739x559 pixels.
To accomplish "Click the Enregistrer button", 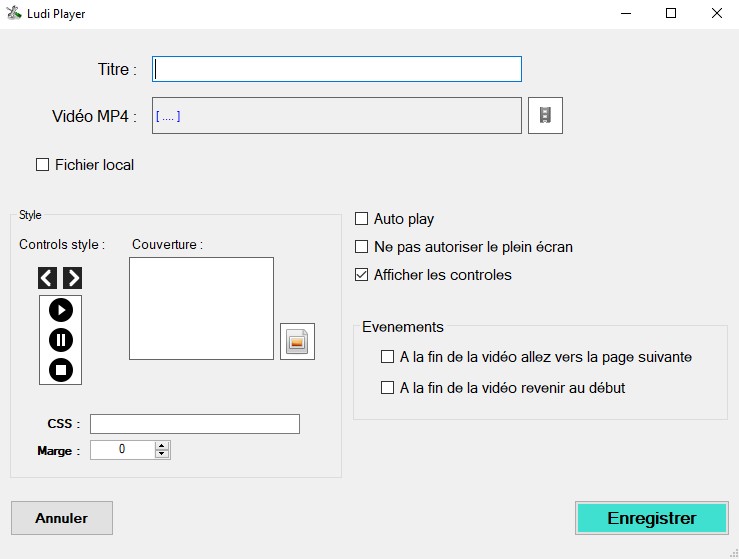I will point(652,518).
